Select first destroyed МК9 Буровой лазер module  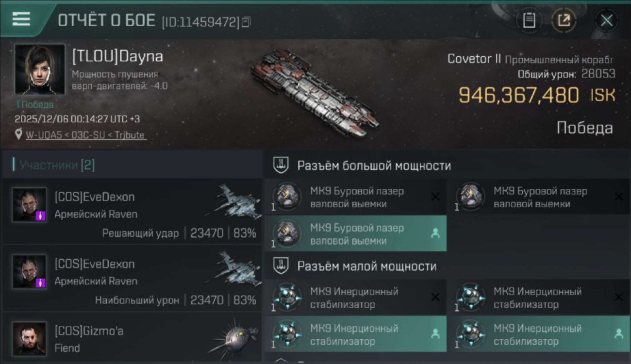(x=355, y=197)
